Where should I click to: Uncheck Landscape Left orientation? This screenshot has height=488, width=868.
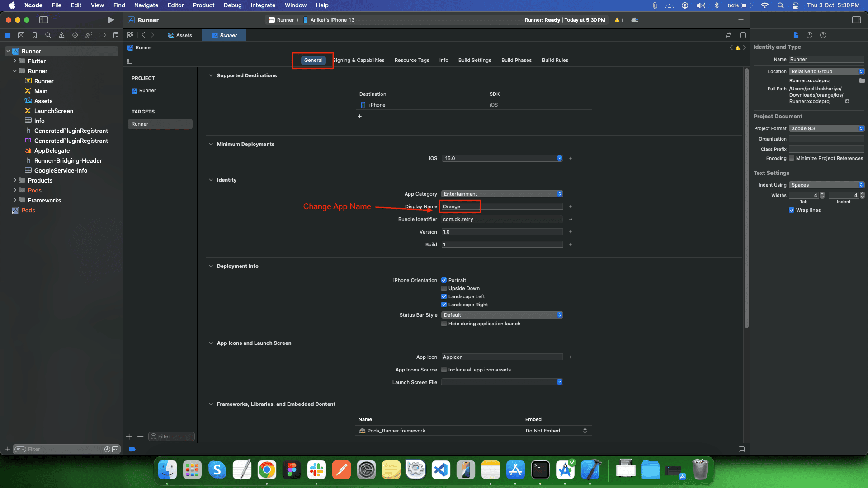(444, 296)
